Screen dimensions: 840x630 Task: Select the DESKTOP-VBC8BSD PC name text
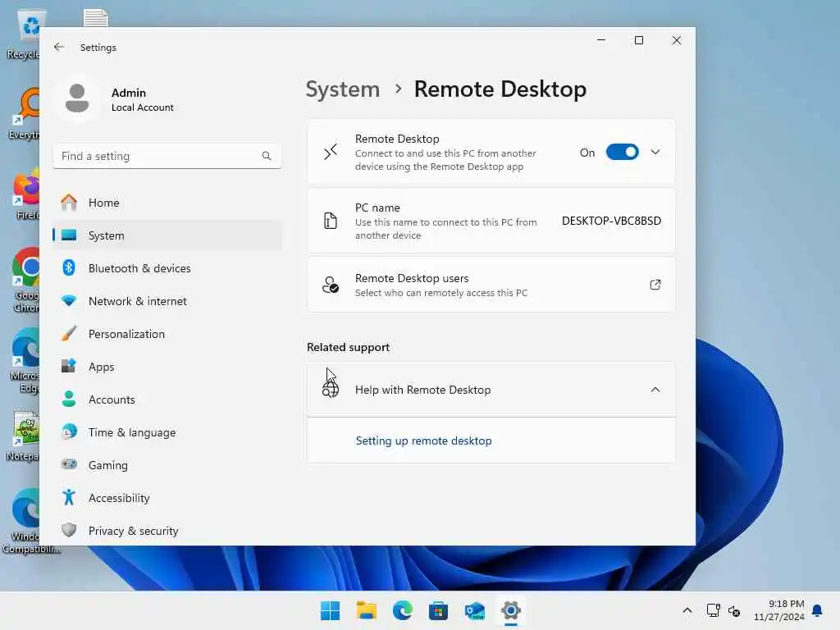[611, 221]
